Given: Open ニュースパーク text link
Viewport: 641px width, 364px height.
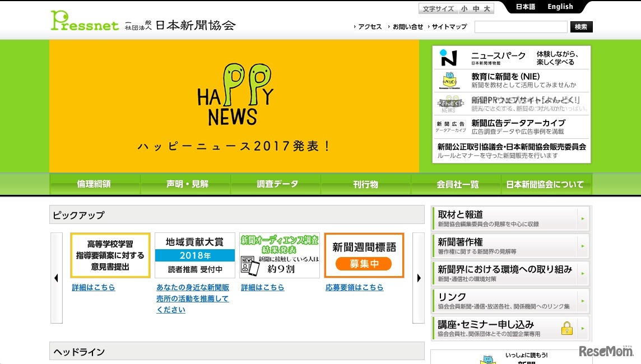Looking at the screenshot, I should click(498, 56).
